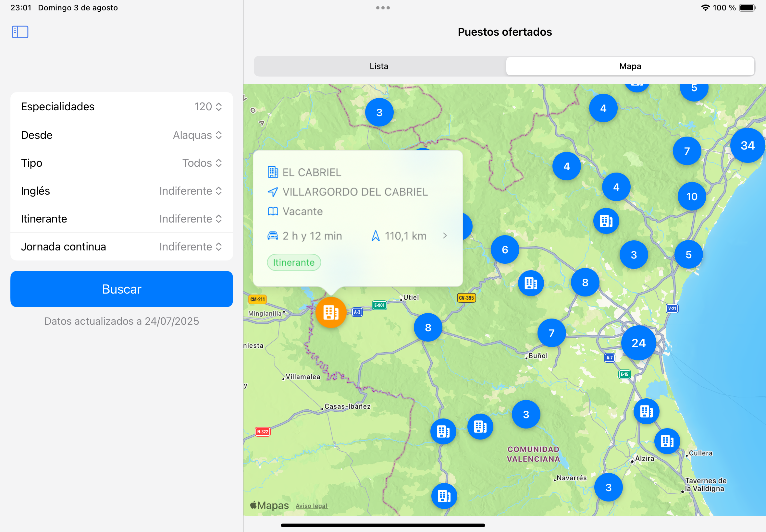Select the cluster with 24 offers near Valencia
The height and width of the screenshot is (532, 766).
point(638,343)
